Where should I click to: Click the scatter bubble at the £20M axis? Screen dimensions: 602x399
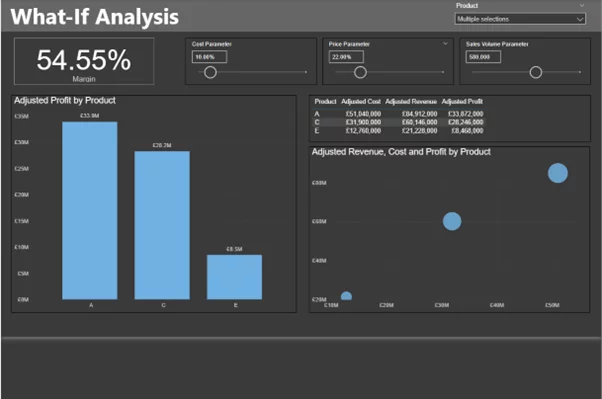pyautogui.click(x=346, y=296)
